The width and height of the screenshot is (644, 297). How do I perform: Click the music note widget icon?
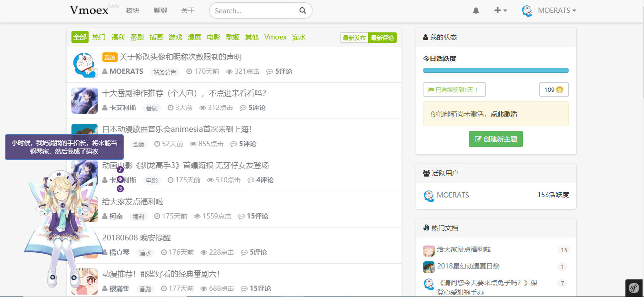[x=120, y=169]
